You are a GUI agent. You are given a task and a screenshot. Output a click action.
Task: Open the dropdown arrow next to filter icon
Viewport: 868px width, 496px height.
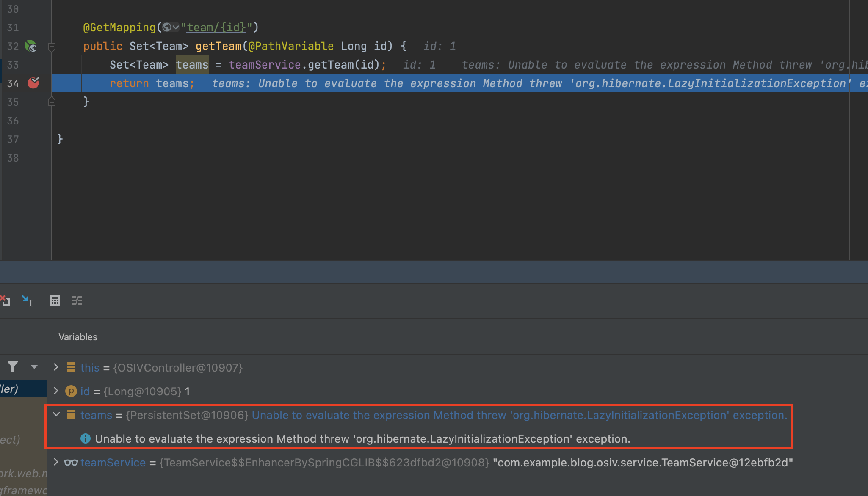[x=34, y=366]
